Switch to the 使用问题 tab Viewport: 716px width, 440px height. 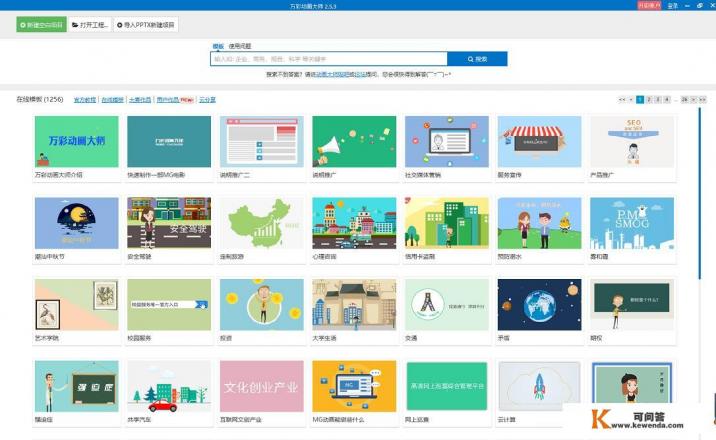coord(240,46)
